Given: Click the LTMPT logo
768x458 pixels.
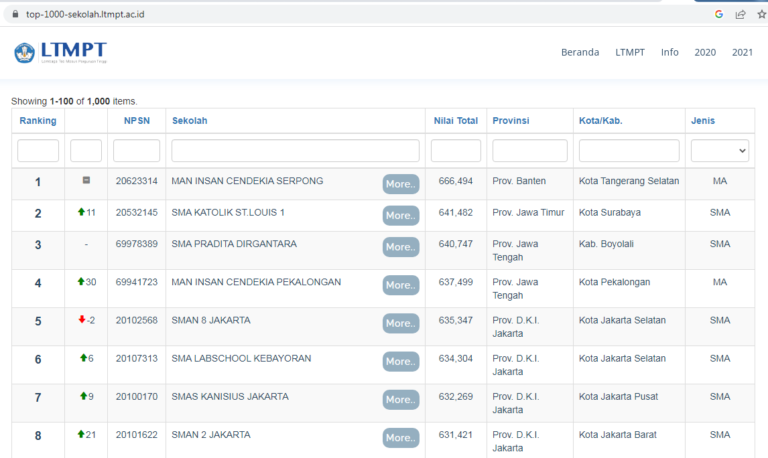Looking at the screenshot, I should 60,53.
